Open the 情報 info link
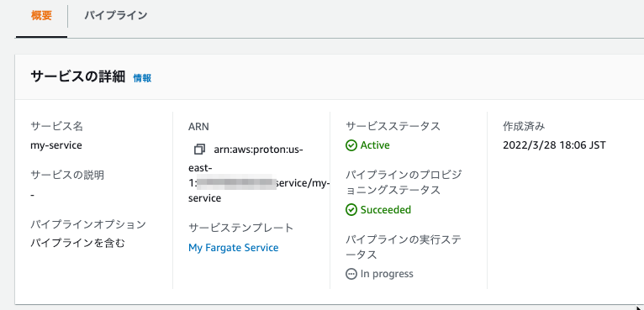644x310 pixels. (x=142, y=78)
